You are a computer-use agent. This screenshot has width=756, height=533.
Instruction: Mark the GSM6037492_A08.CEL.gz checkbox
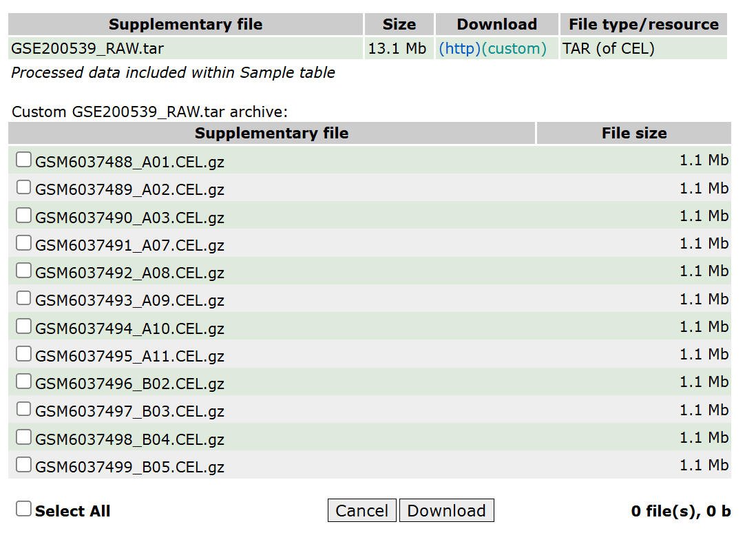(x=23, y=271)
